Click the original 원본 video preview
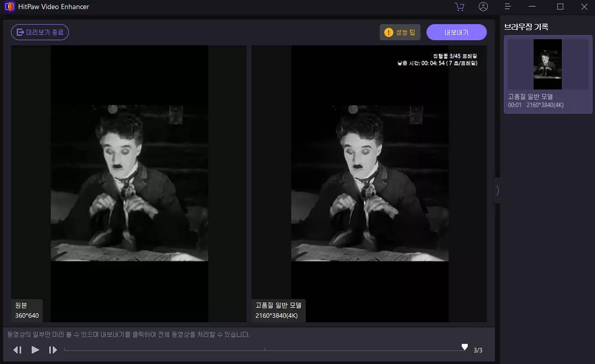 [129, 184]
